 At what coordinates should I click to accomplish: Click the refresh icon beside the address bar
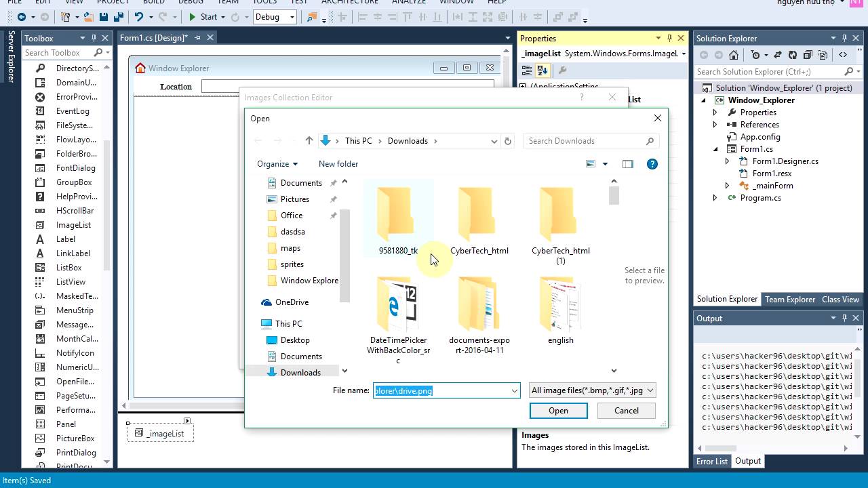point(508,141)
